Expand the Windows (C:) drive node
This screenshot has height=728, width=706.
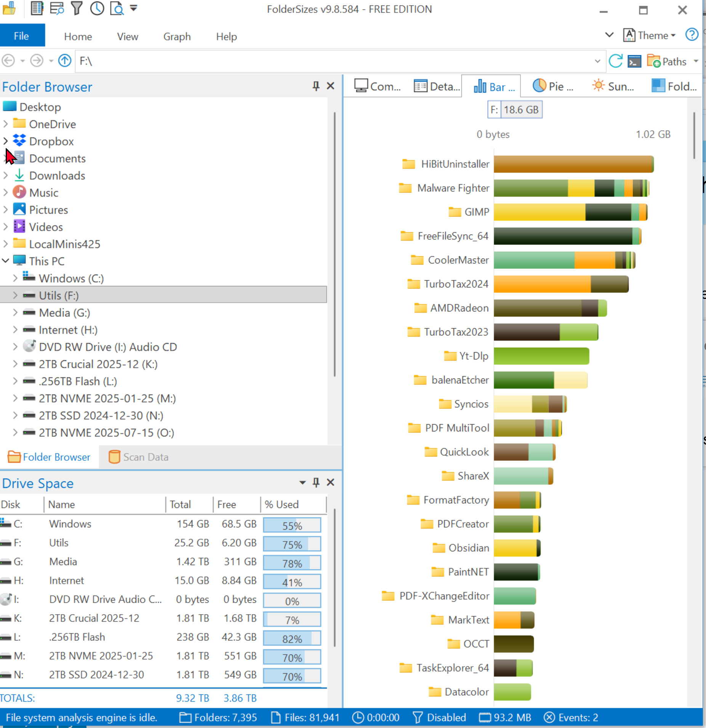[15, 278]
